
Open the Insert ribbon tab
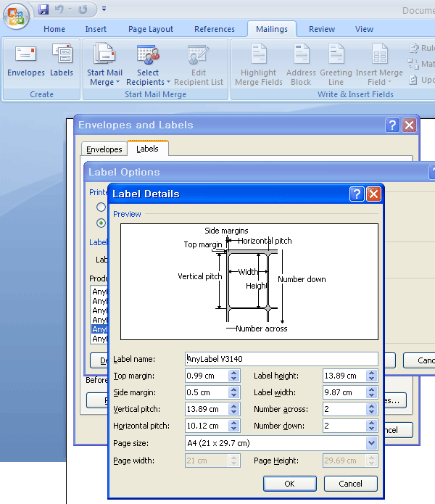(96, 29)
